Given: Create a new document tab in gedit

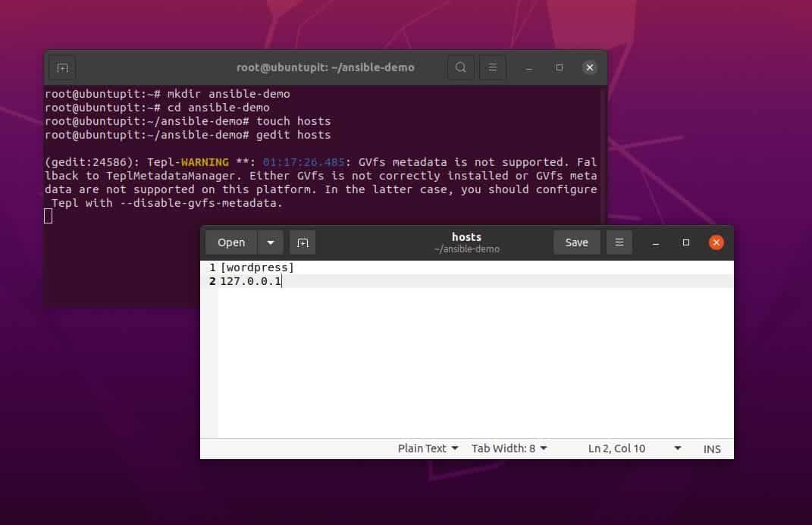Looking at the screenshot, I should 303,242.
